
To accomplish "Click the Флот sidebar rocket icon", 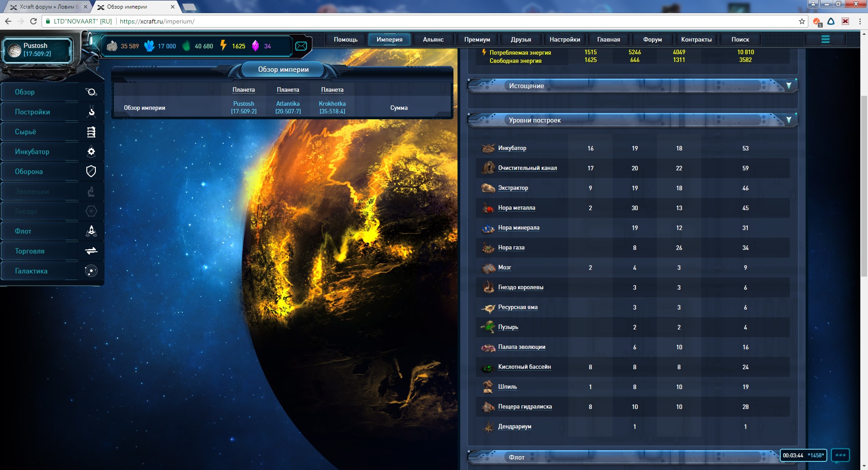I will (x=91, y=231).
